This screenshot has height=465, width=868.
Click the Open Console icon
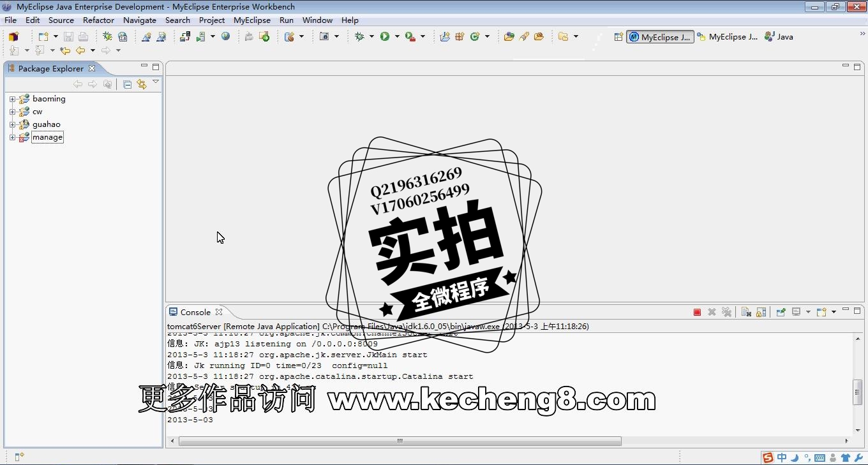coord(821,312)
